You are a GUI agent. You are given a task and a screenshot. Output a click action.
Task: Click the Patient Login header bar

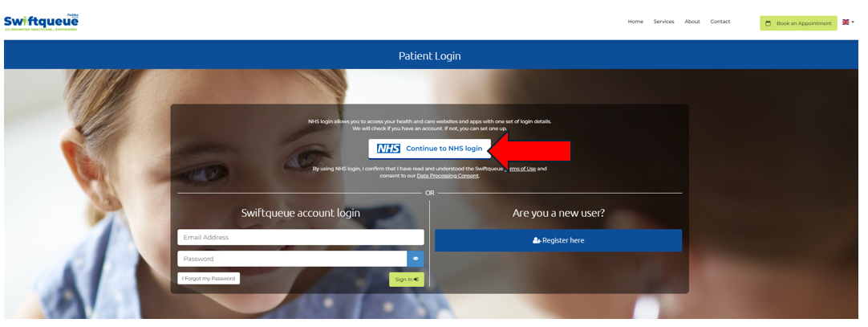point(431,55)
